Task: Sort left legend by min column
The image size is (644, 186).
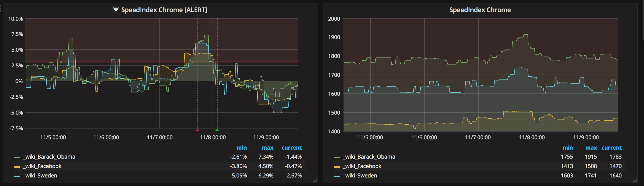Action: (241, 148)
